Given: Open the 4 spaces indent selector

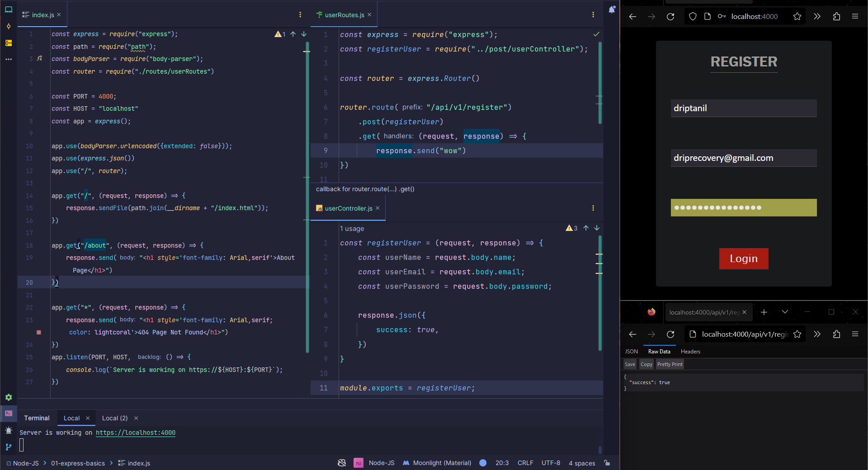Looking at the screenshot, I should 582,463.
